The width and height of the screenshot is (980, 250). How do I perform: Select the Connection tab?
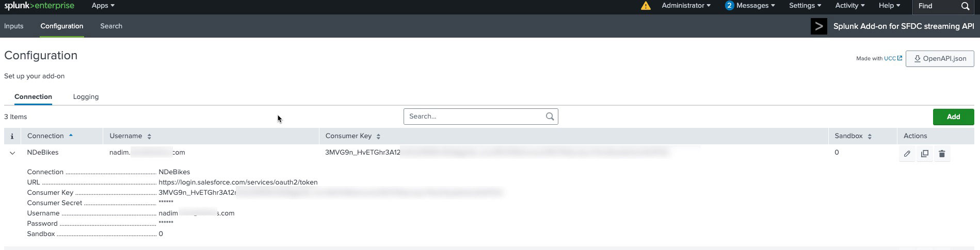pyautogui.click(x=33, y=97)
